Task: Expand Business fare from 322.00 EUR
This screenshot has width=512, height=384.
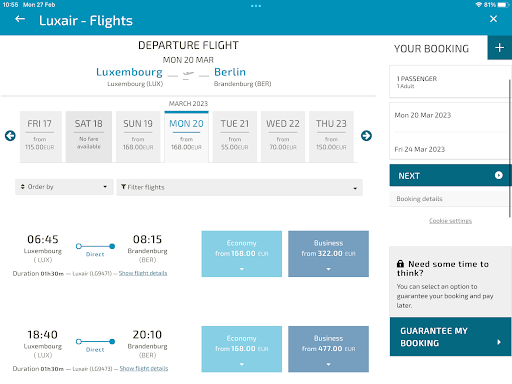Action: click(x=328, y=254)
